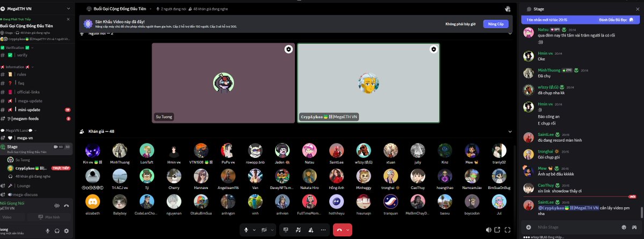Click the badge icon on Su Tuong tile
Screen dimensions: 644x239
(x=288, y=49)
